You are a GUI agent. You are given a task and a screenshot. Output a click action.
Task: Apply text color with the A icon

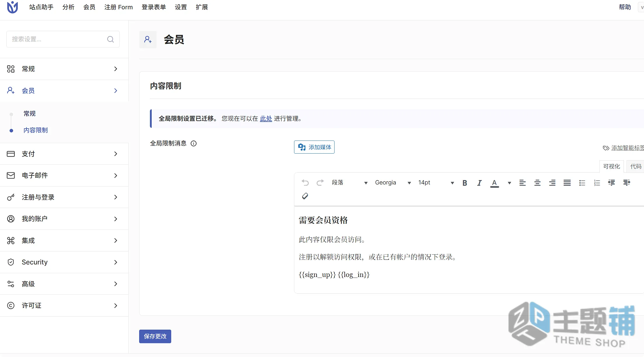494,183
